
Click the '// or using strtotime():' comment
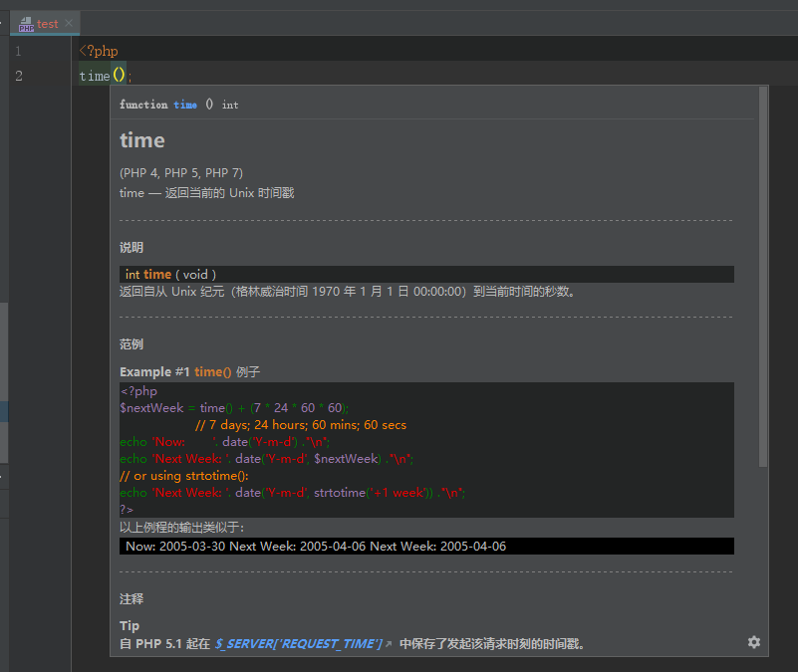click(184, 476)
